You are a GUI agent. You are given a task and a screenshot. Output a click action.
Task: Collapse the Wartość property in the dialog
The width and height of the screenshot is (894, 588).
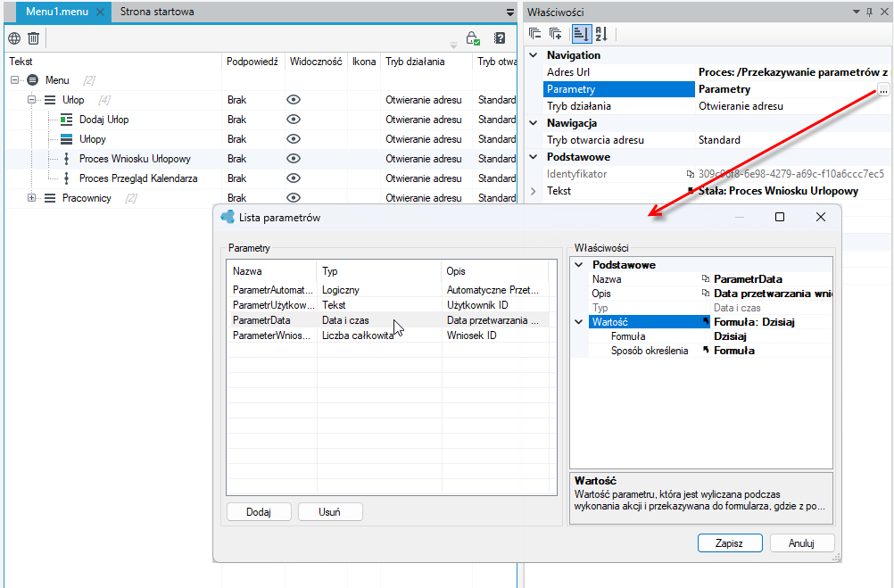(579, 322)
